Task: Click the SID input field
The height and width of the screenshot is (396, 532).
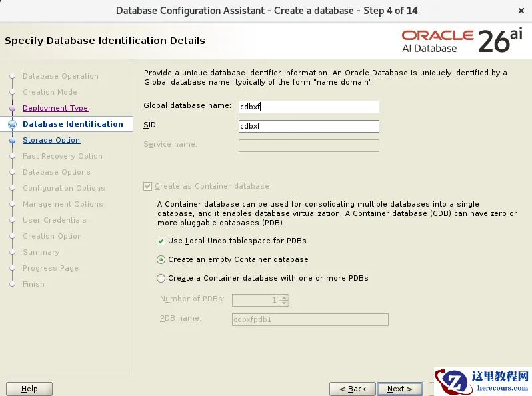Action: pyautogui.click(x=309, y=126)
